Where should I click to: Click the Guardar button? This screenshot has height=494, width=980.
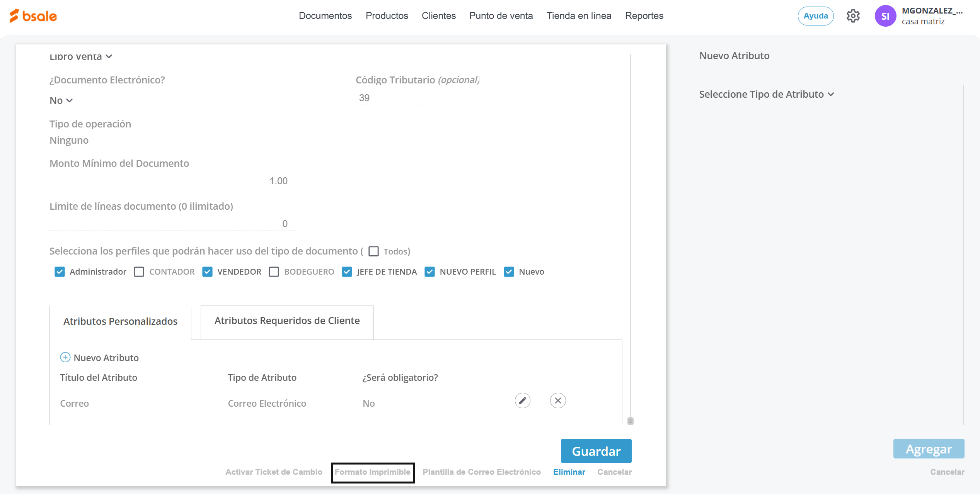596,451
